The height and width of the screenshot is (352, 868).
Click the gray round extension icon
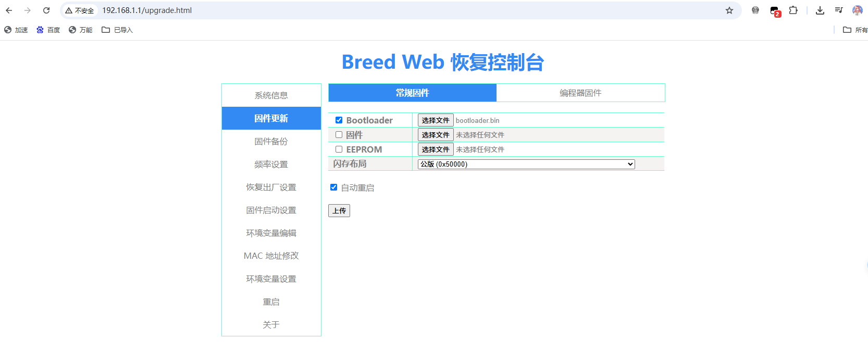point(755,10)
